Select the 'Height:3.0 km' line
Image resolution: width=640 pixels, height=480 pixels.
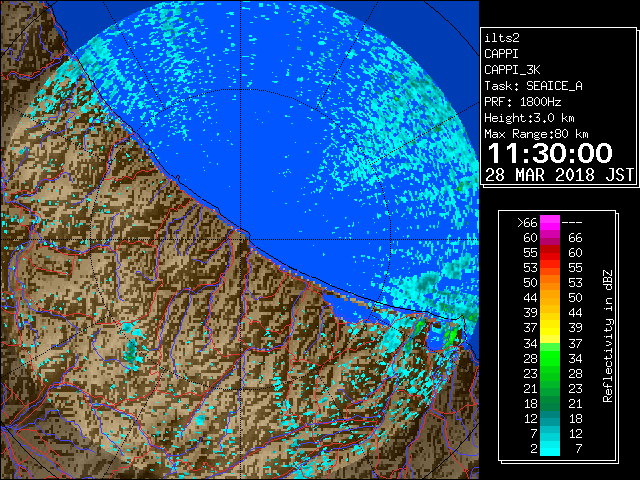(x=529, y=118)
